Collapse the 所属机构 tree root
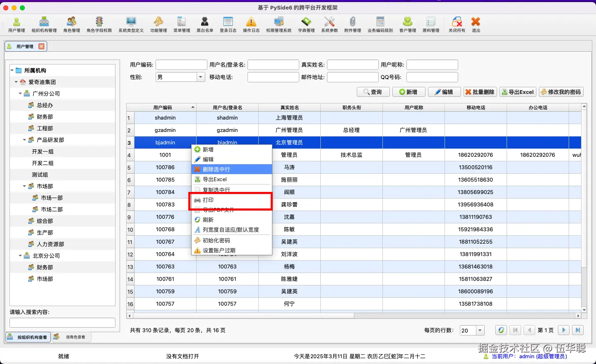Image resolution: width=596 pixels, height=364 pixels. tap(12, 70)
